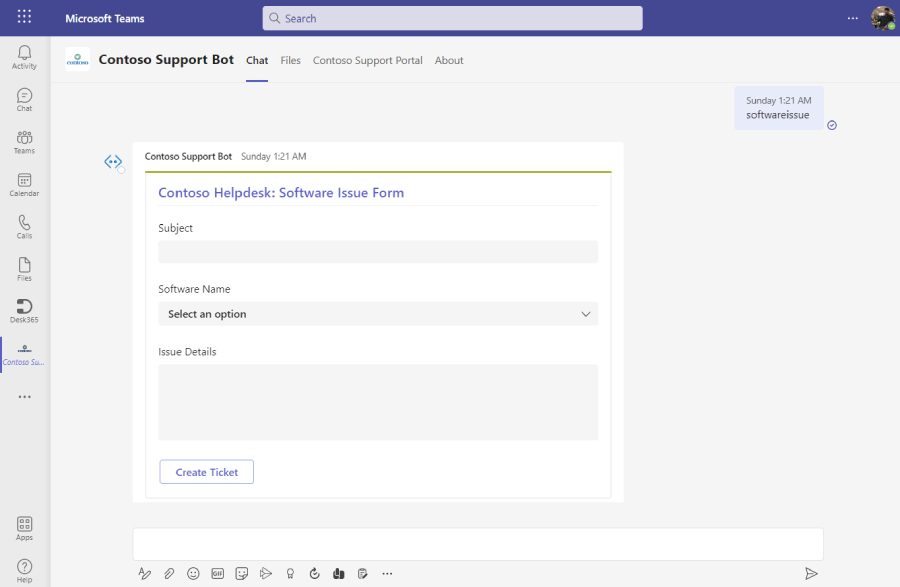Click the Search box at top
The width and height of the screenshot is (900, 587).
[452, 18]
